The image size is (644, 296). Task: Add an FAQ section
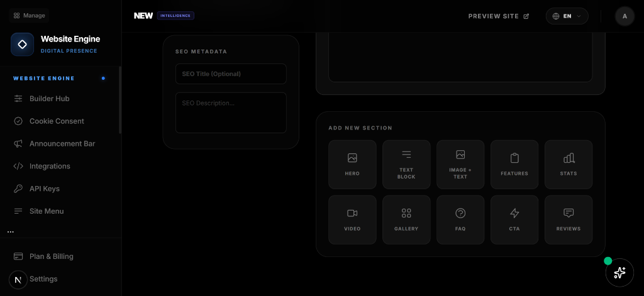tap(460, 220)
